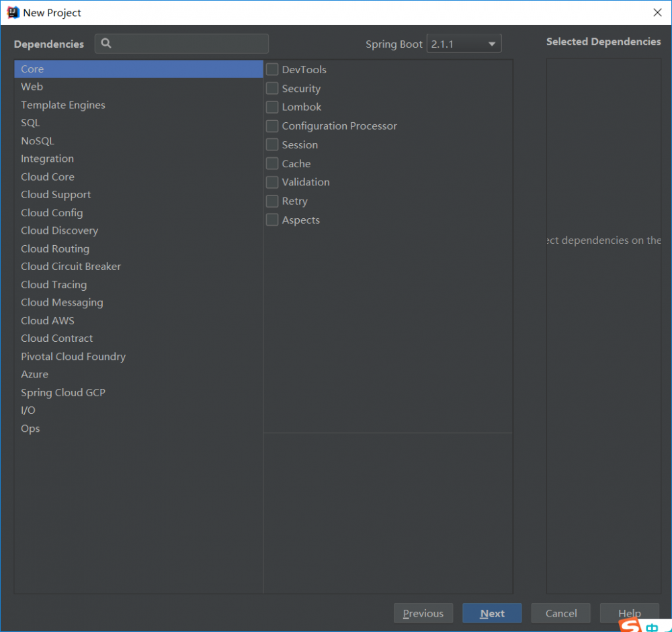Open Cloud Discovery category

pyautogui.click(x=138, y=230)
